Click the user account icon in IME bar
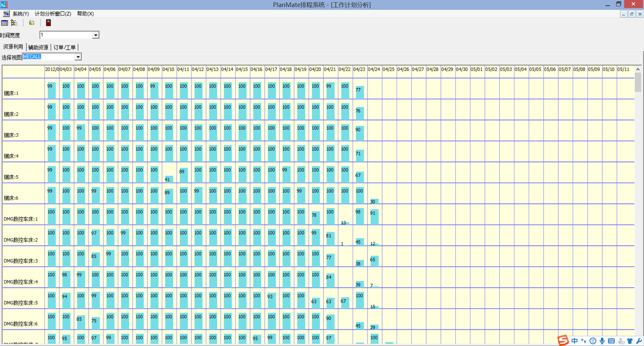This screenshot has height=346, width=644. point(621,341)
